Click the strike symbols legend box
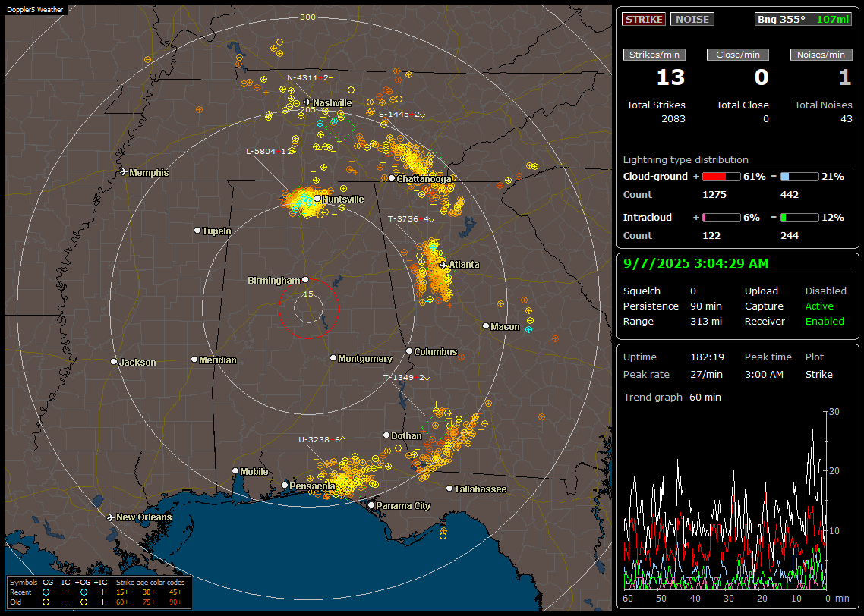Viewport: 864px width, 616px height. pos(99,592)
